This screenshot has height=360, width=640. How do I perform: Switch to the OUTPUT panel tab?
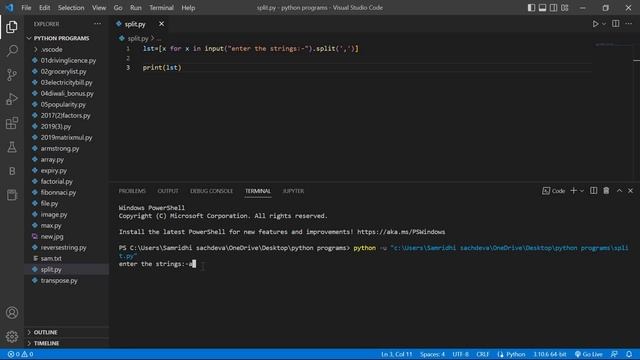[x=168, y=191]
